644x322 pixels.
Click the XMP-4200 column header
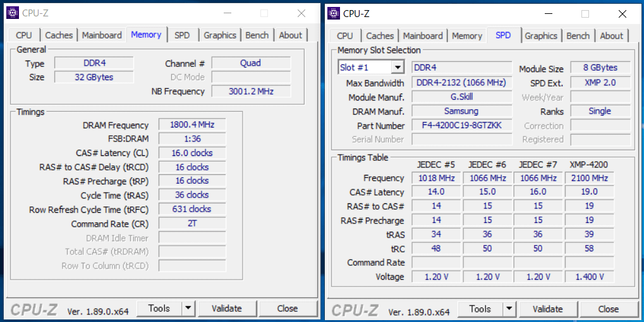(589, 165)
